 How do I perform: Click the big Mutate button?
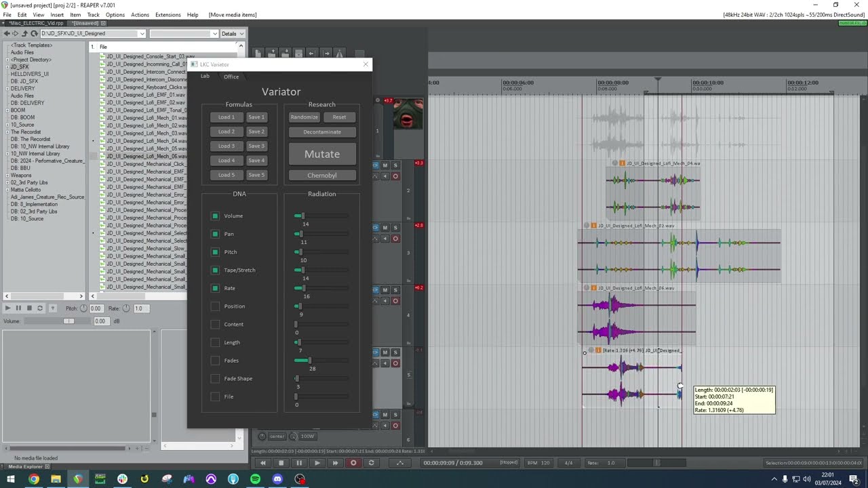pos(322,154)
